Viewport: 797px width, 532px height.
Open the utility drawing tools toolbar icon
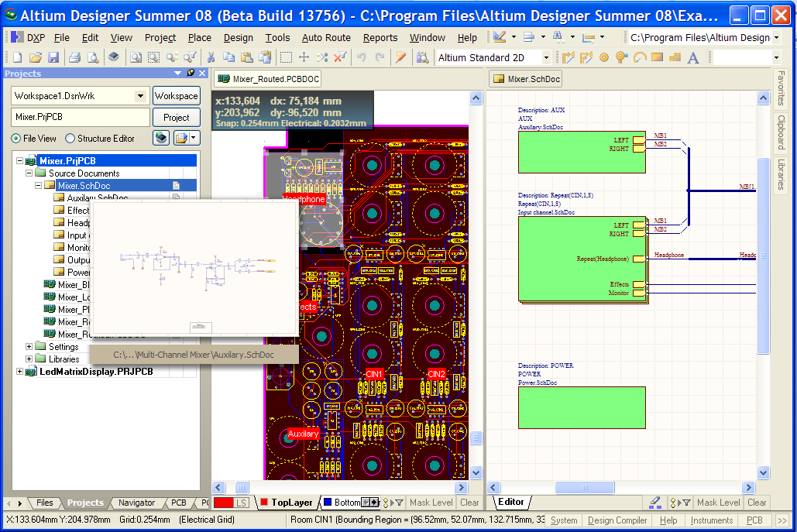(x=500, y=36)
